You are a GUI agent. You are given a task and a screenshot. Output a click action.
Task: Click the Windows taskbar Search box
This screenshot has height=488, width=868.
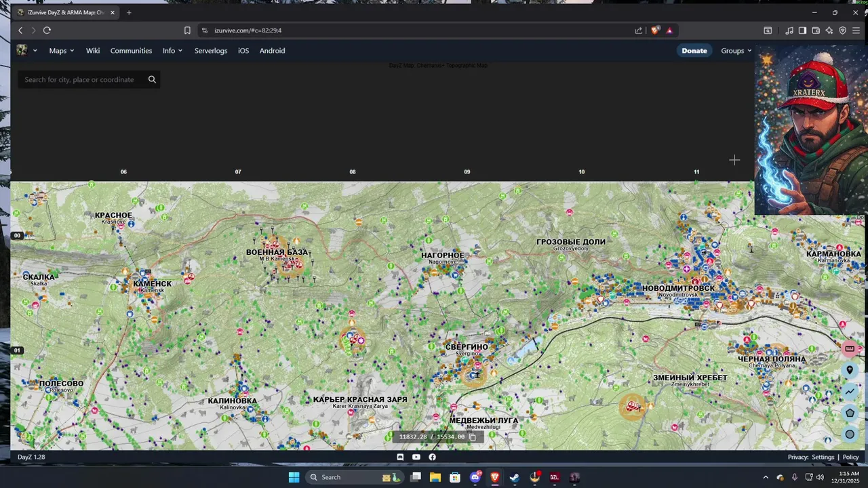pos(354,477)
